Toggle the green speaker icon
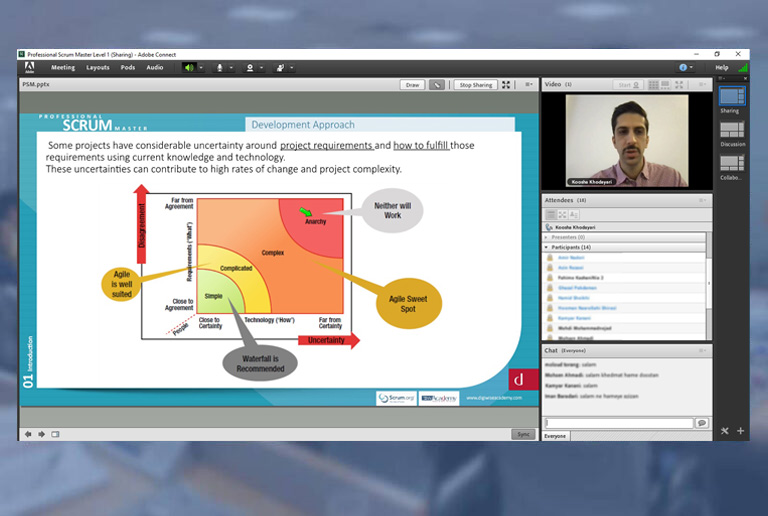The height and width of the screenshot is (516, 768). (189, 68)
